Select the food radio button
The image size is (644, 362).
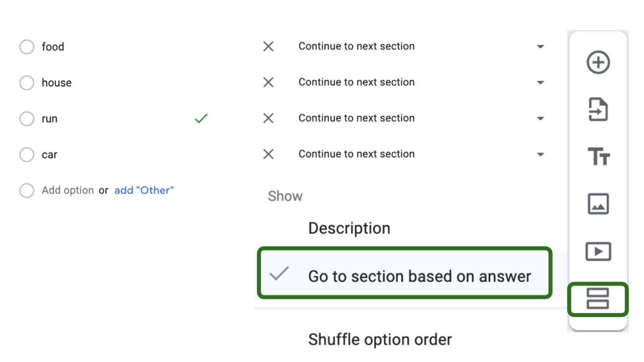[x=26, y=47]
